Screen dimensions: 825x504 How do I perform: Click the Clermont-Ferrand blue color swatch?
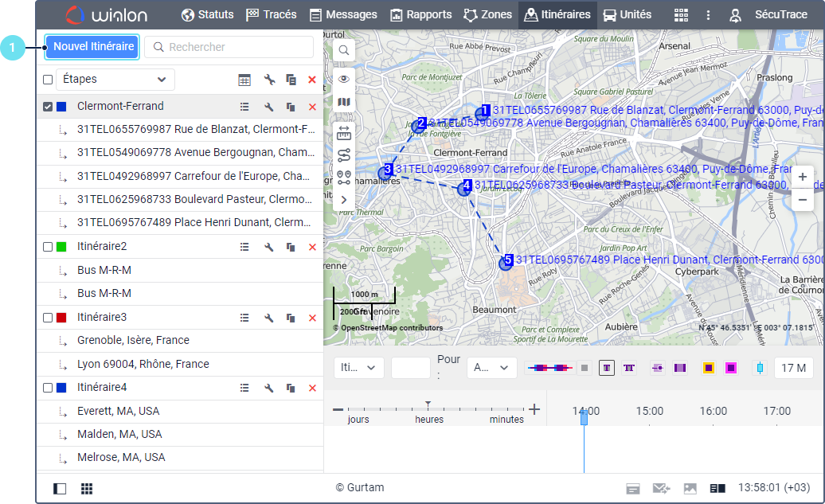pos(61,107)
